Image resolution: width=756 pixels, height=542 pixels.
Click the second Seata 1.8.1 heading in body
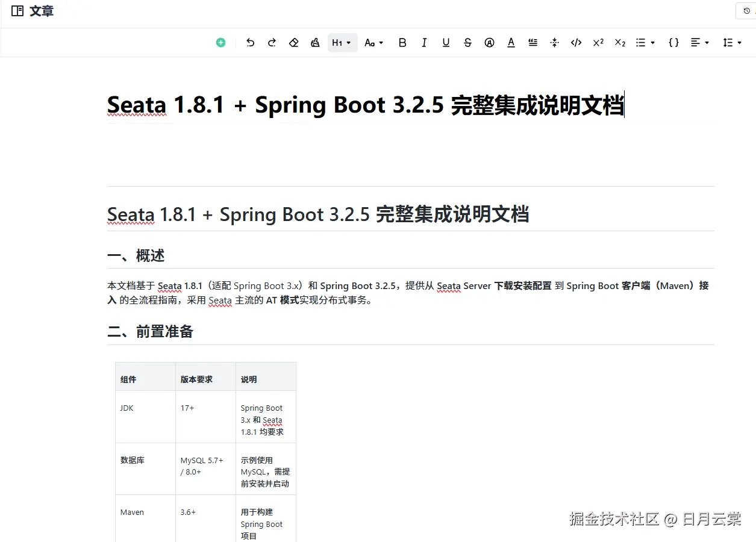(x=318, y=214)
